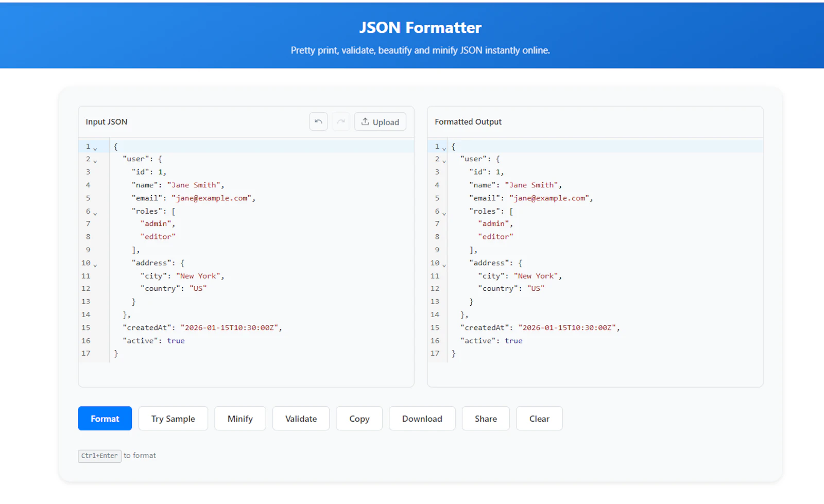
Task: Click "New York" in Input JSON
Action: [x=198, y=276]
